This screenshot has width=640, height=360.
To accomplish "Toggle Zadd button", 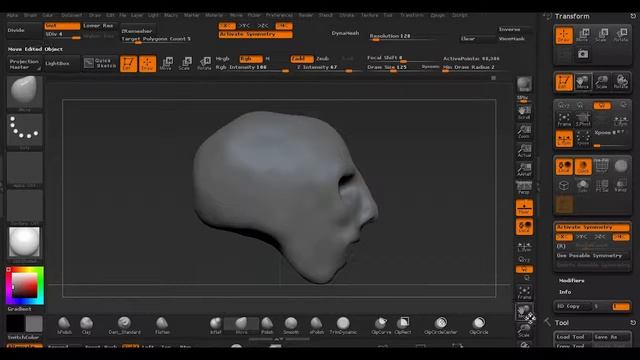I will pos(302,59).
